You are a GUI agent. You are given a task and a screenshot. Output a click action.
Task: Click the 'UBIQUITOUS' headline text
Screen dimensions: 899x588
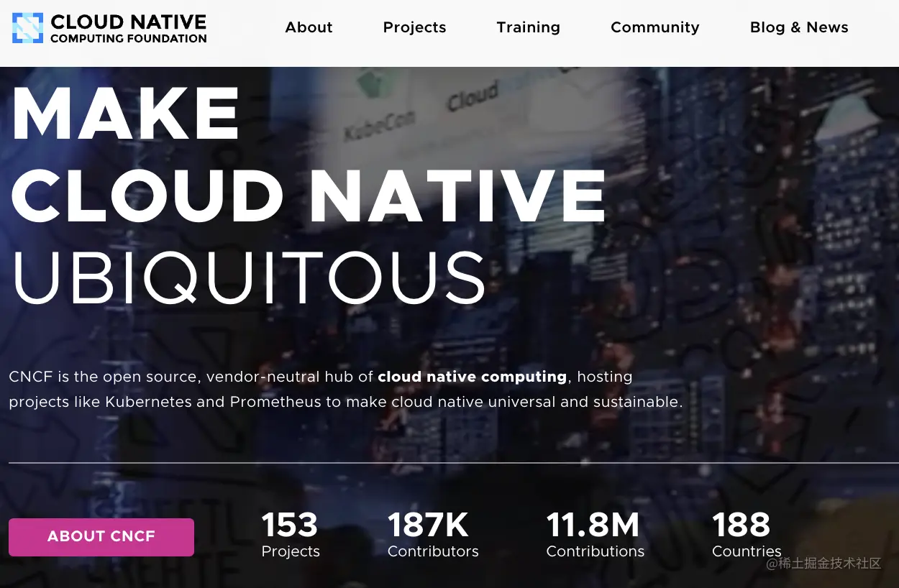click(249, 277)
